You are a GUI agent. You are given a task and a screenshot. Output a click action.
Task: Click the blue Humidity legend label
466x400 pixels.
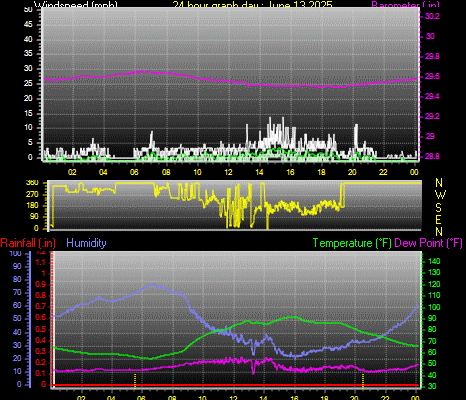coord(86,243)
